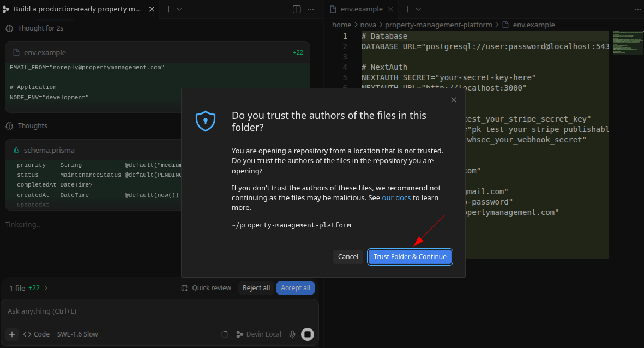
Task: Click Trust Folder & Continue button
Action: [x=410, y=257]
